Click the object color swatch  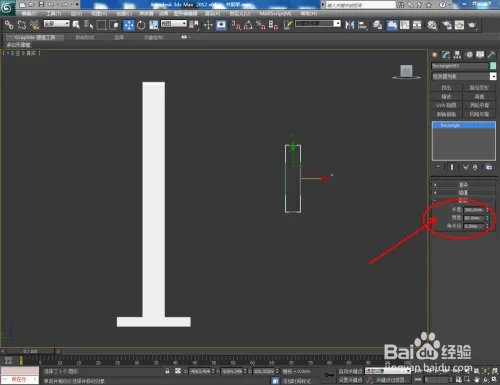click(493, 66)
